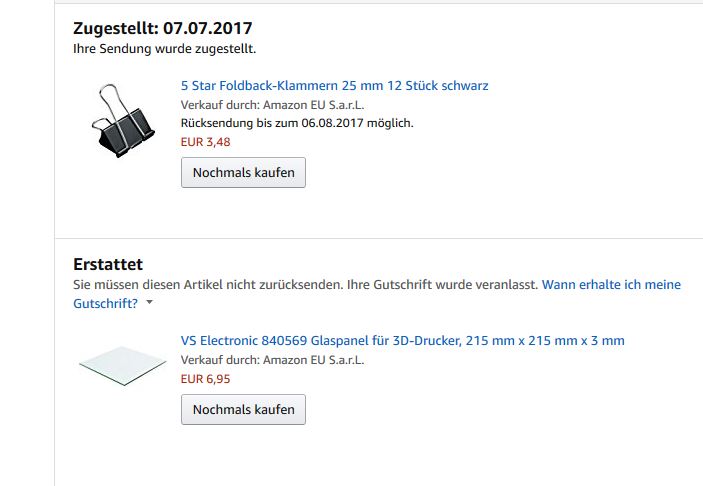Click the 'Erstattet' status heading
This screenshot has width=703, height=486.
pos(108,264)
